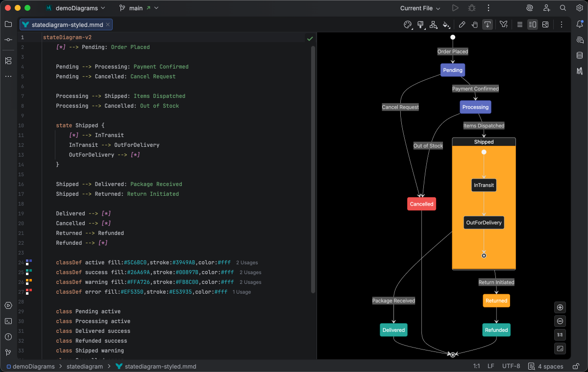Open the theme palette icon in the Mermaid toolbar
Viewport: 588px width, 372px height.
click(x=408, y=24)
